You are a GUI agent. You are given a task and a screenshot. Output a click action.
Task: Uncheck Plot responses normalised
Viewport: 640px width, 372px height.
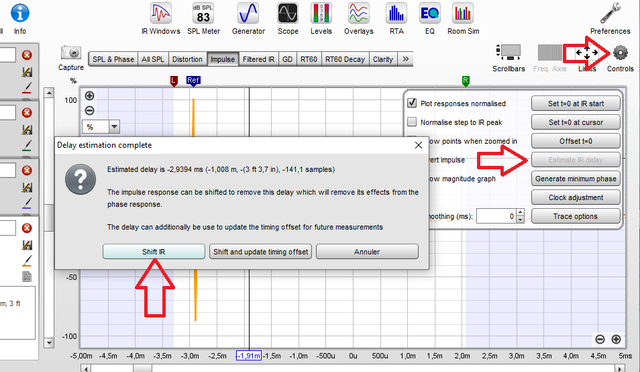click(x=412, y=103)
